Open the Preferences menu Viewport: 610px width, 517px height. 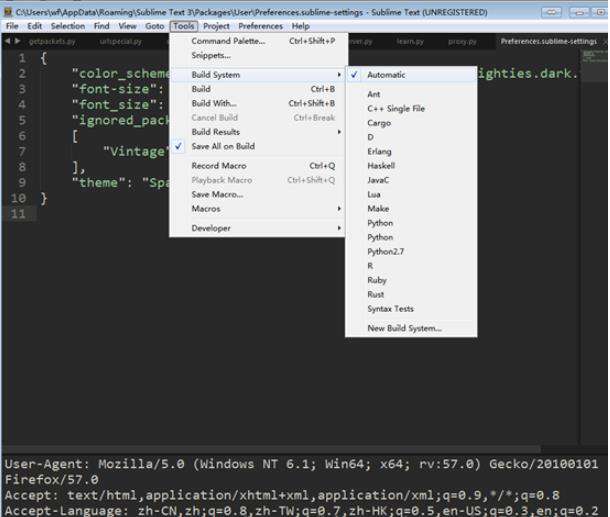pos(260,26)
